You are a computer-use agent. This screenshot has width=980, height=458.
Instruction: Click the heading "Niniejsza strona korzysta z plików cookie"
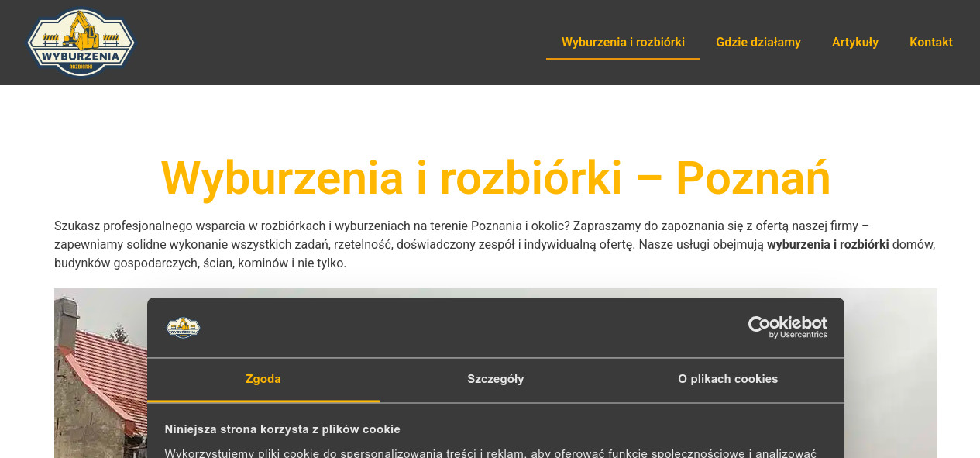(x=281, y=429)
